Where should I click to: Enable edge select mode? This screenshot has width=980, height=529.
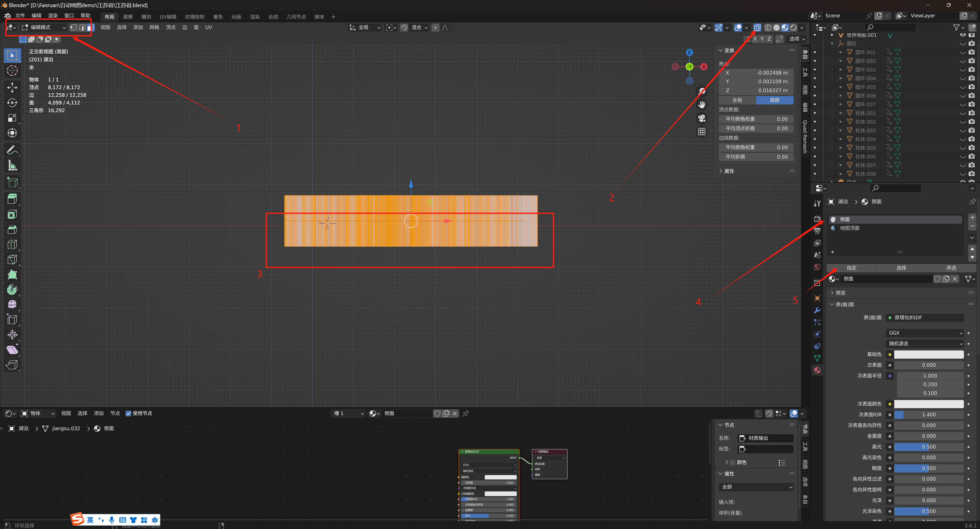point(82,27)
